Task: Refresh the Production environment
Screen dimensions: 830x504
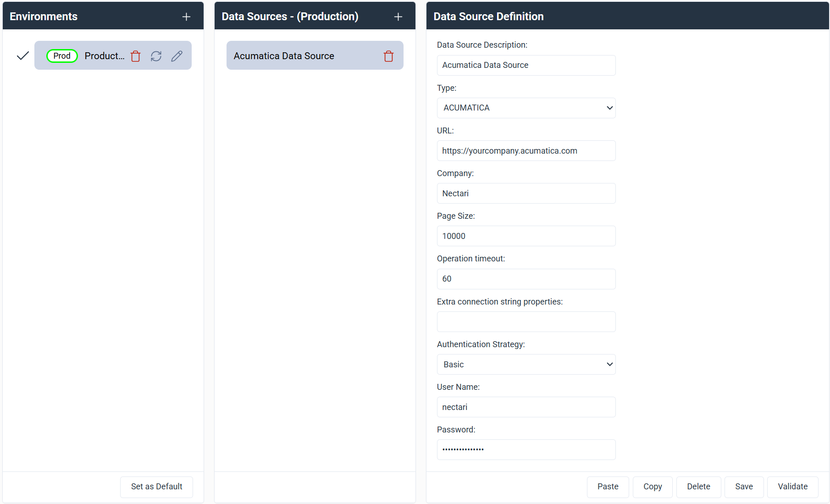Action: (156, 55)
